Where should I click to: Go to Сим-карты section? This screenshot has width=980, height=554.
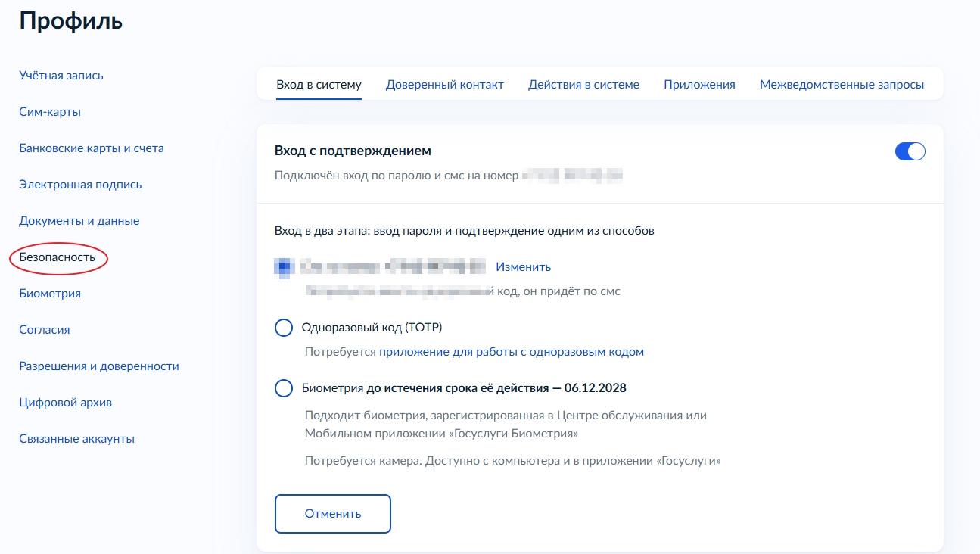coord(50,112)
